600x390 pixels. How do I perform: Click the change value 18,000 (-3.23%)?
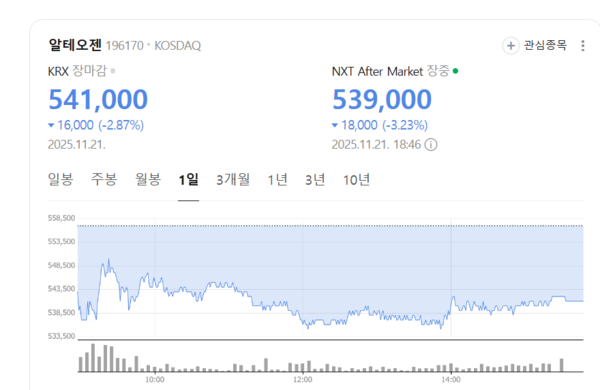(x=380, y=125)
